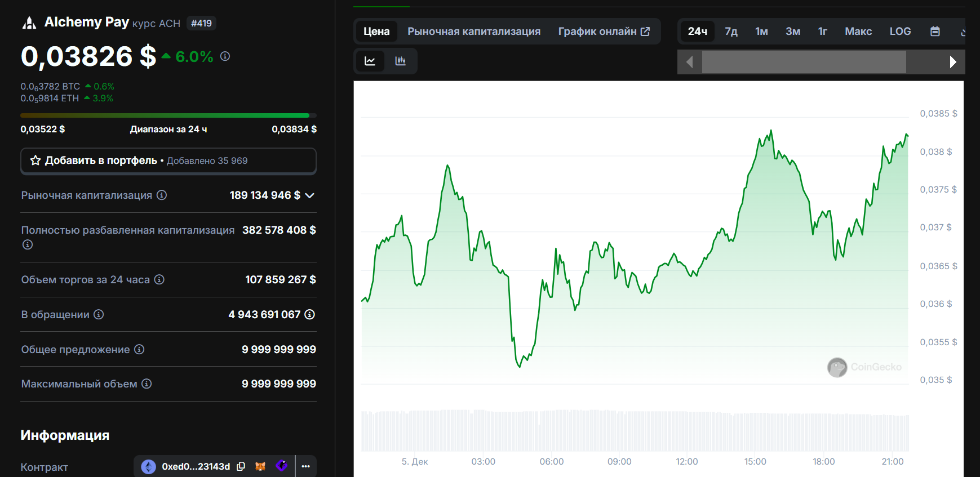This screenshot has width=980, height=477.
Task: Click the Alchemy Pay logo icon
Action: tap(29, 23)
